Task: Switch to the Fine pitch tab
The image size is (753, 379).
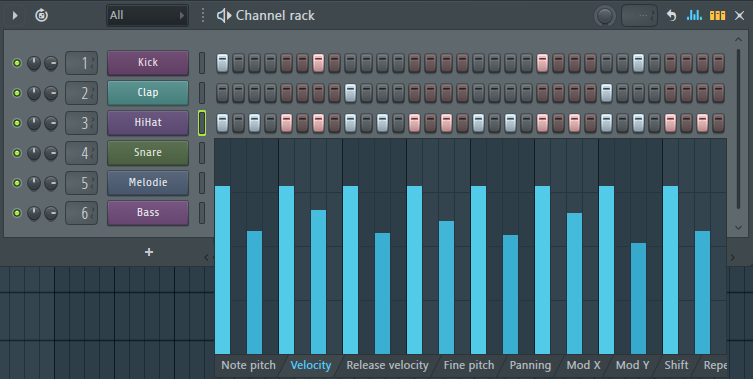Action: 469,365
